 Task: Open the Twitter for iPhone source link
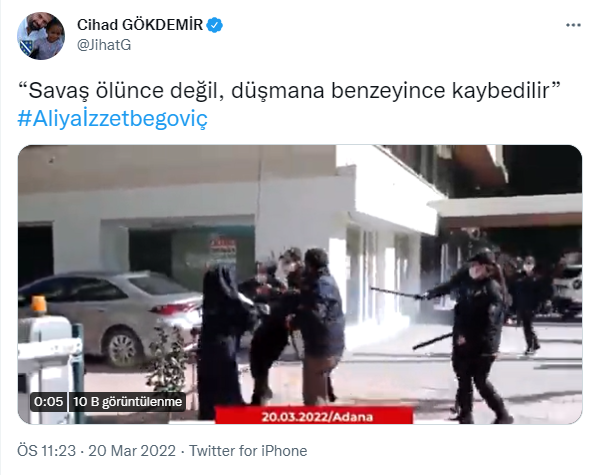[x=248, y=451]
